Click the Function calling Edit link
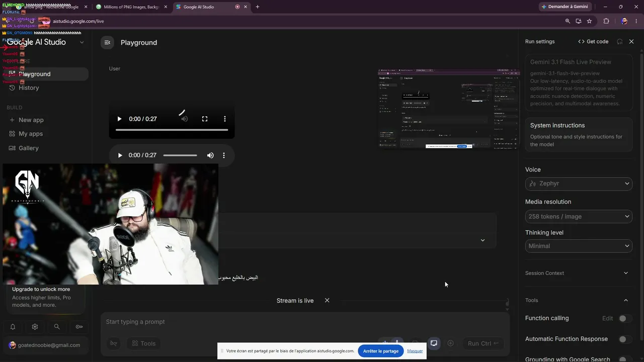The width and height of the screenshot is (644, 362). (x=608, y=318)
